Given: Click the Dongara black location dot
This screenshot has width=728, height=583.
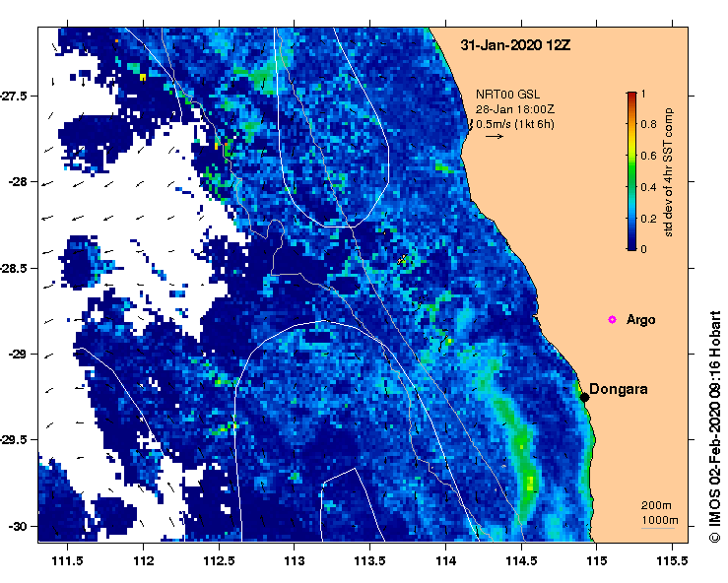Looking at the screenshot, I should (584, 397).
